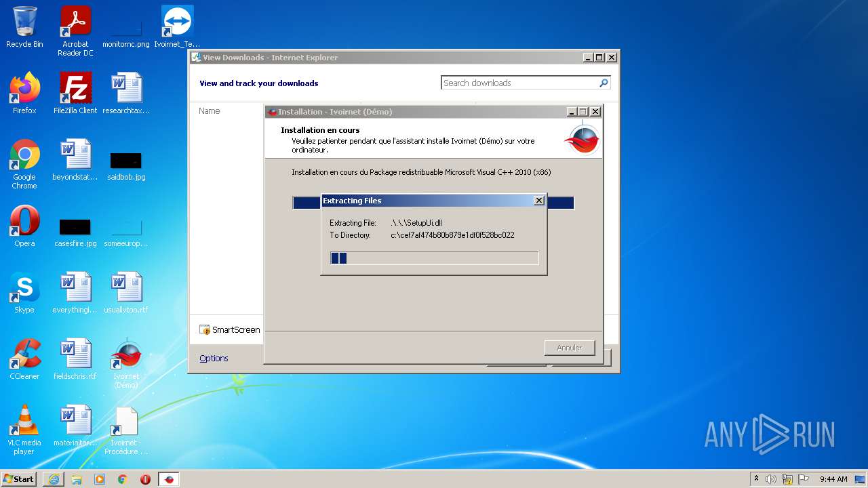Click the Show desktop button
The height and width of the screenshot is (488, 868).
click(x=861, y=479)
